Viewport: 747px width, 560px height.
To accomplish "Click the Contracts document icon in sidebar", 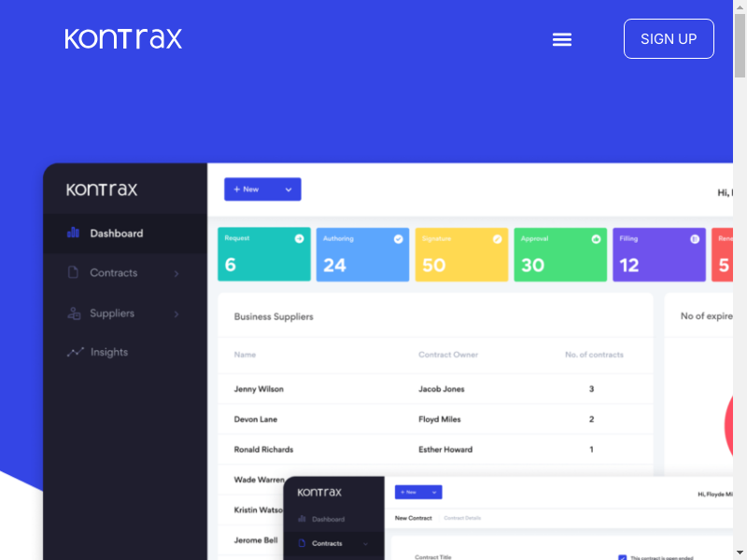I will tap(73, 273).
